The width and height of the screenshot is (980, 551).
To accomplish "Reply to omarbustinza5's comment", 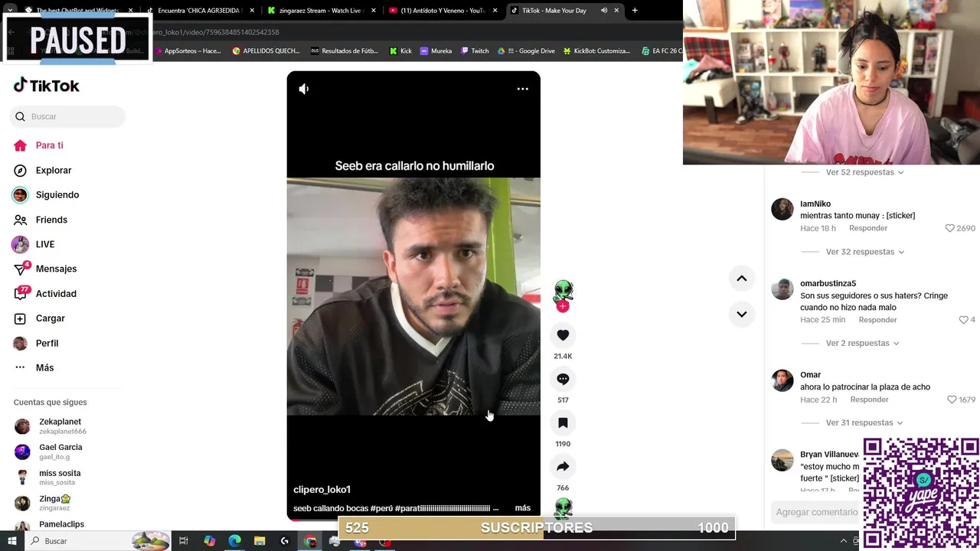I will [x=877, y=320].
